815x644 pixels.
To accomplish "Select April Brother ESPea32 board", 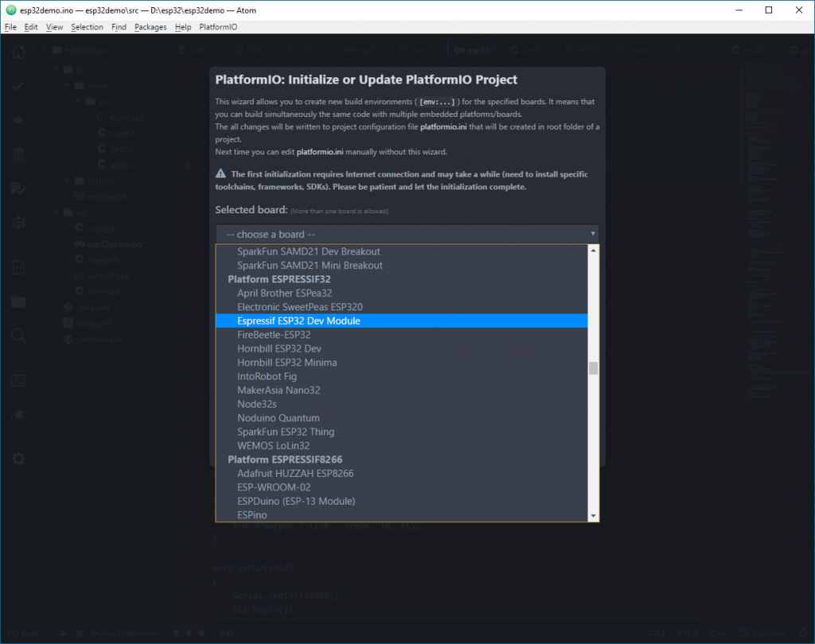I will coord(402,293).
